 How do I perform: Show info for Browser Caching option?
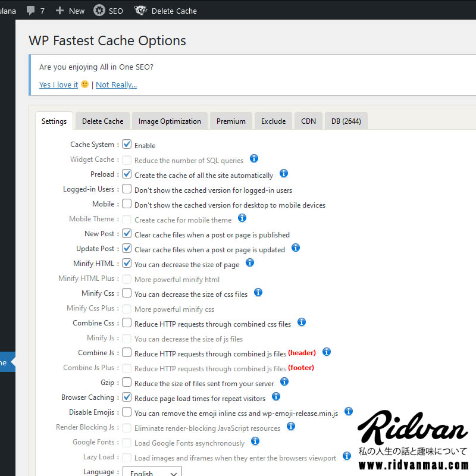coord(275,396)
